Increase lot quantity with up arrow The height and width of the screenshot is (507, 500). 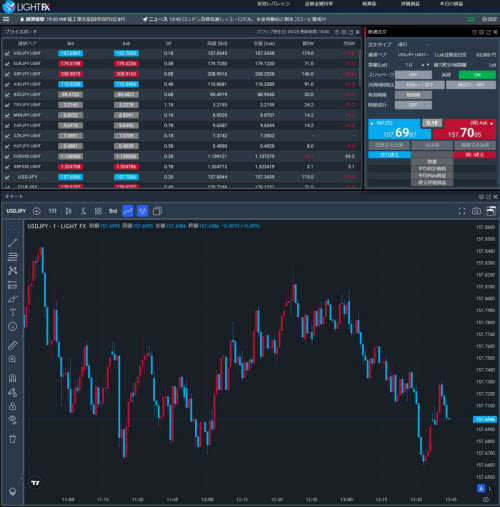click(423, 65)
